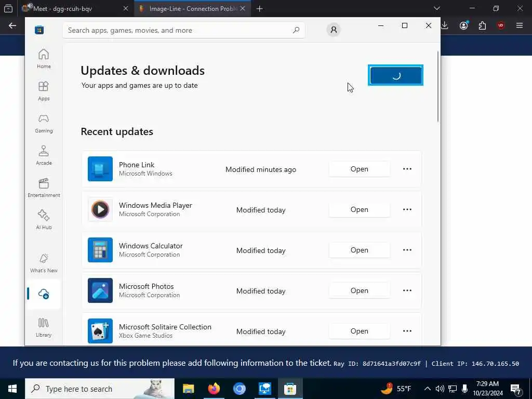
Task: Open Windows Calculator via Open button
Action: (x=360, y=250)
